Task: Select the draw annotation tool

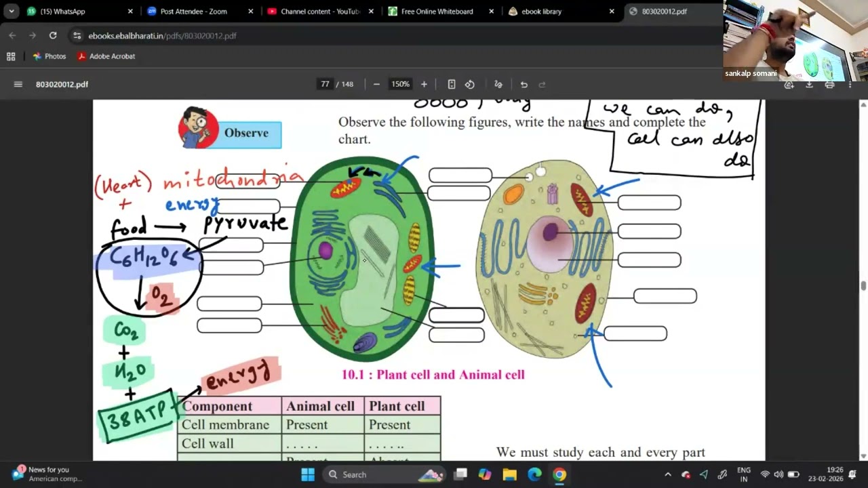Action: (x=498, y=84)
